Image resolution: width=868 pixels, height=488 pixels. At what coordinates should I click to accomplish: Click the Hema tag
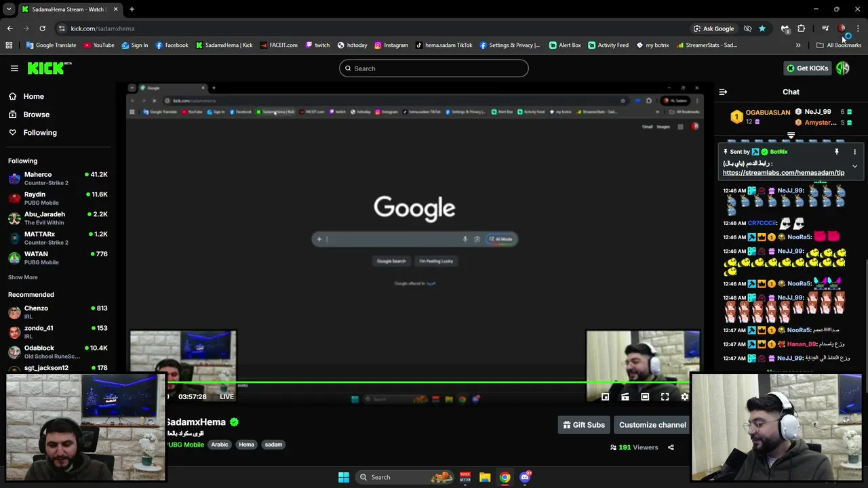(246, 445)
